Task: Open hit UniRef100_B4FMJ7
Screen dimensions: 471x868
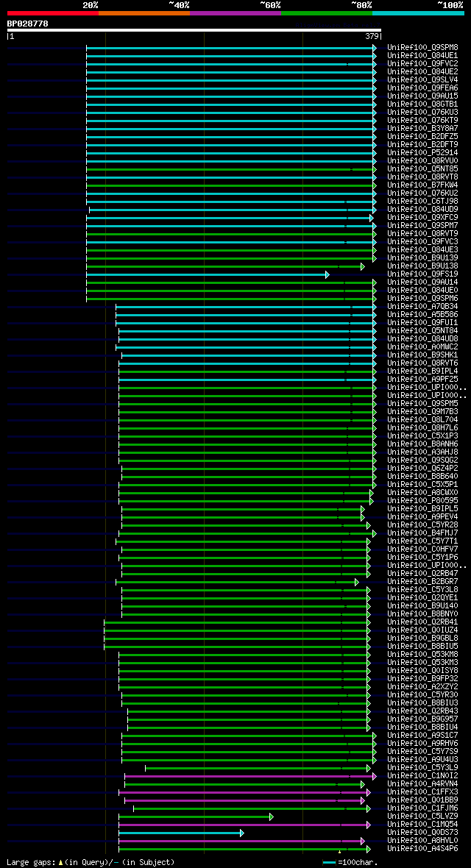Action: click(422, 533)
